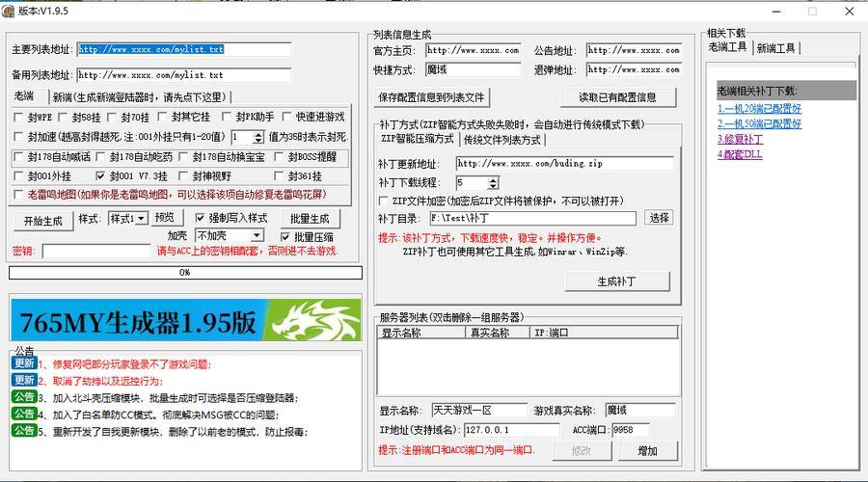The image size is (868, 482).
Task: Click the generation progress bar showing 0%
Action: (184, 273)
